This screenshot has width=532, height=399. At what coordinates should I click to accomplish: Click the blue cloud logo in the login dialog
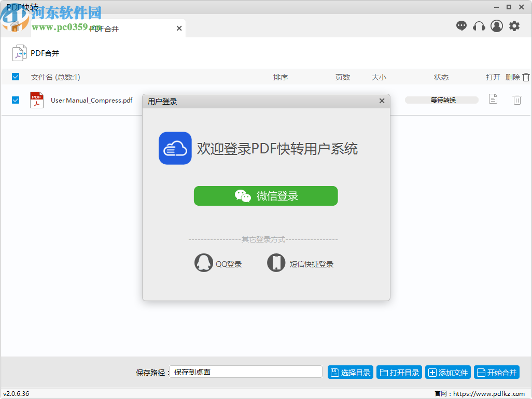[175, 148]
